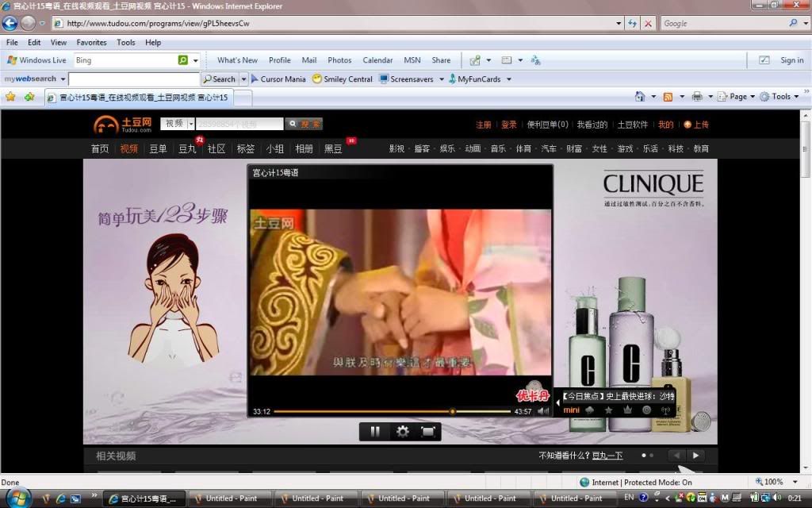The image size is (812, 508).
Task: Click the crown icon in player panel
Action: coord(627,410)
